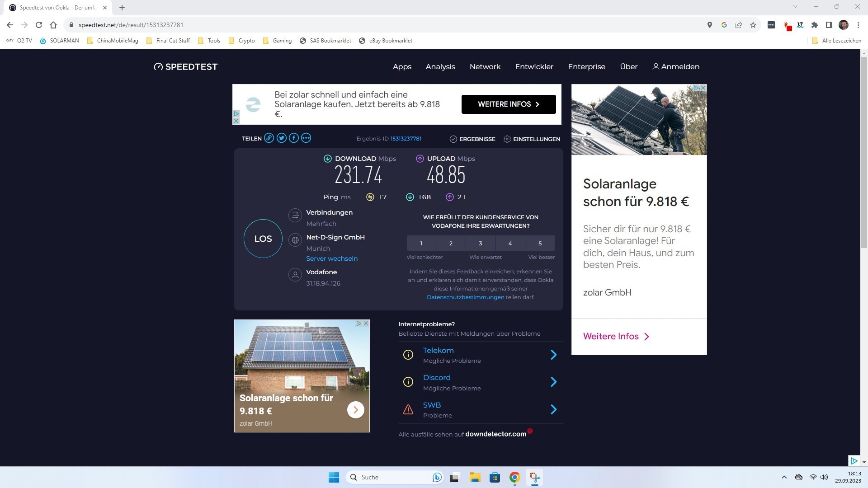Image resolution: width=868 pixels, height=488 pixels.
Task: Bookmark this page with the star icon
Action: tap(753, 25)
